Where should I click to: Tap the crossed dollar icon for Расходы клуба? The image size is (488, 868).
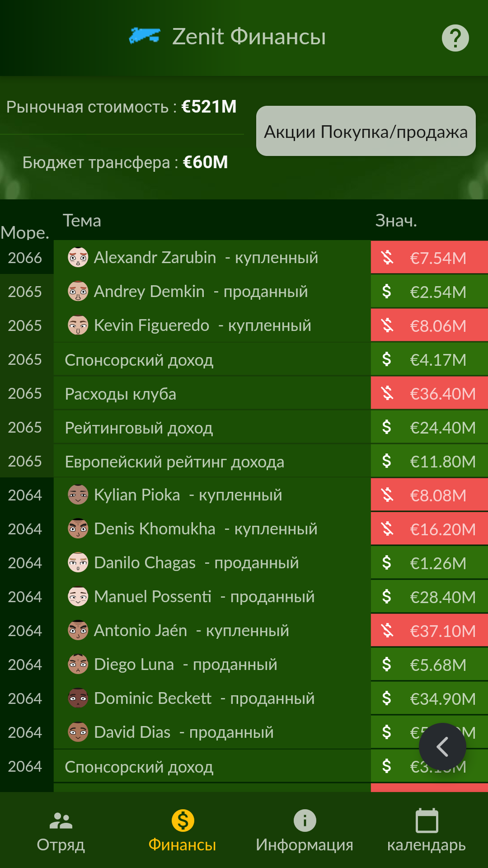pyautogui.click(x=387, y=393)
